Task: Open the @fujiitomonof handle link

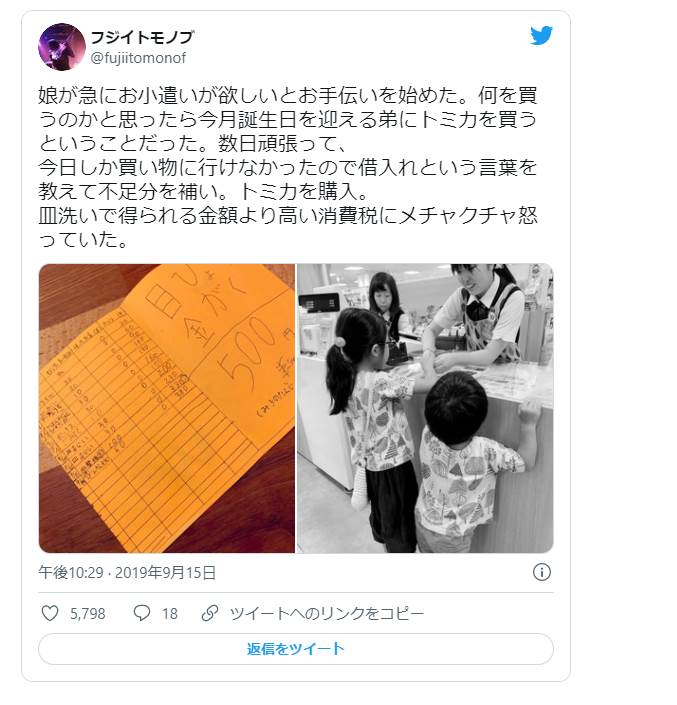Action: pyautogui.click(x=138, y=58)
